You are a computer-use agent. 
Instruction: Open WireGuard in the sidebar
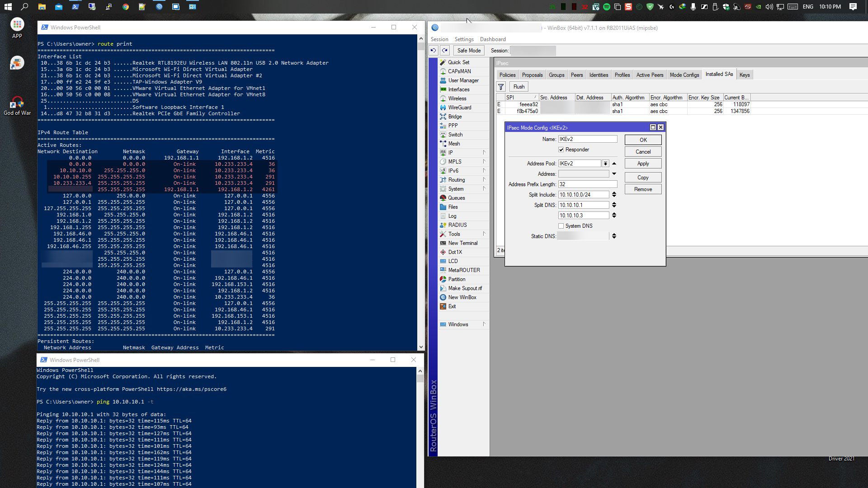tap(459, 108)
